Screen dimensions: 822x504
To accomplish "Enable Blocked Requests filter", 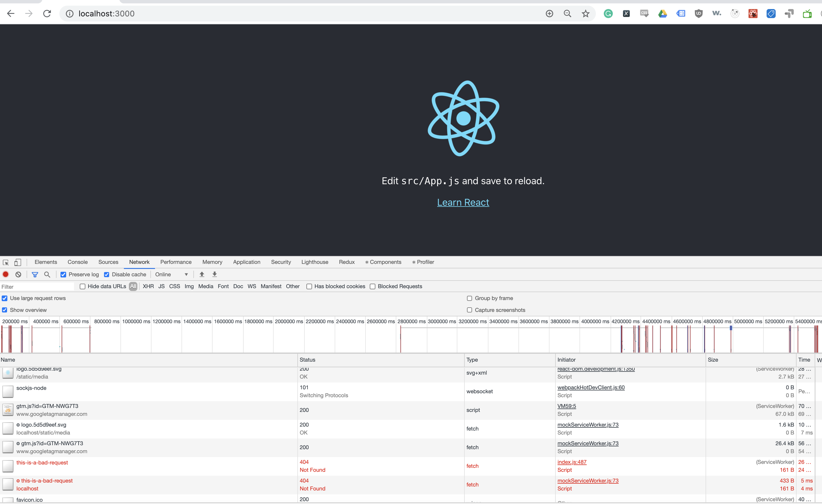I will (373, 287).
